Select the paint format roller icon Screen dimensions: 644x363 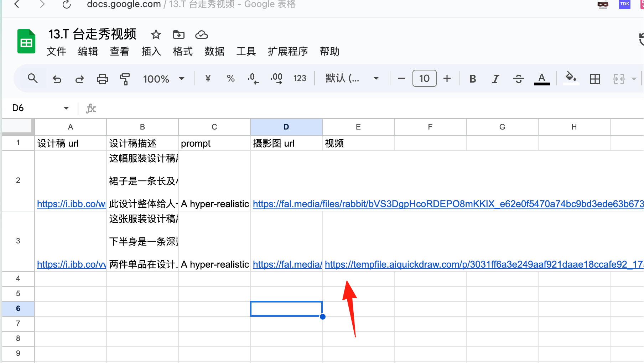pos(125,79)
